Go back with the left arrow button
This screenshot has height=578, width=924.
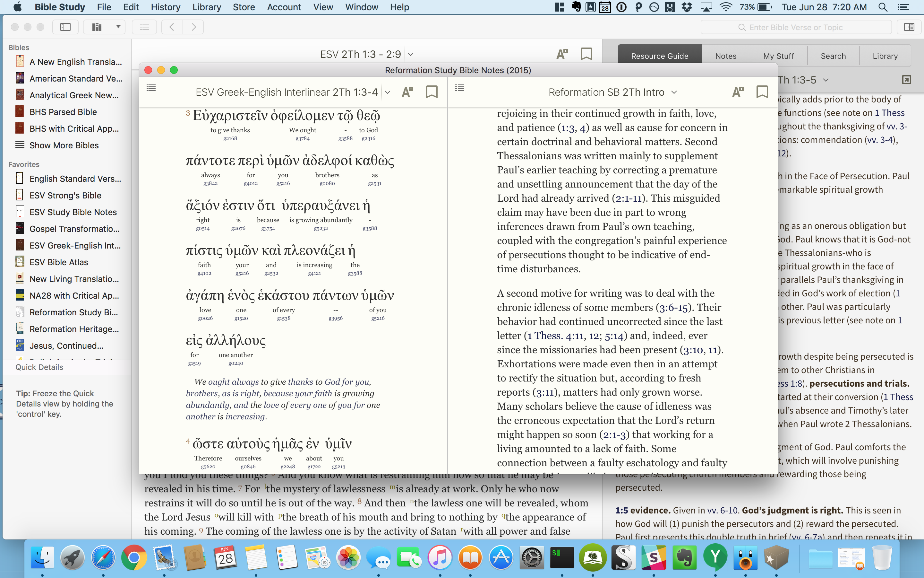[172, 27]
